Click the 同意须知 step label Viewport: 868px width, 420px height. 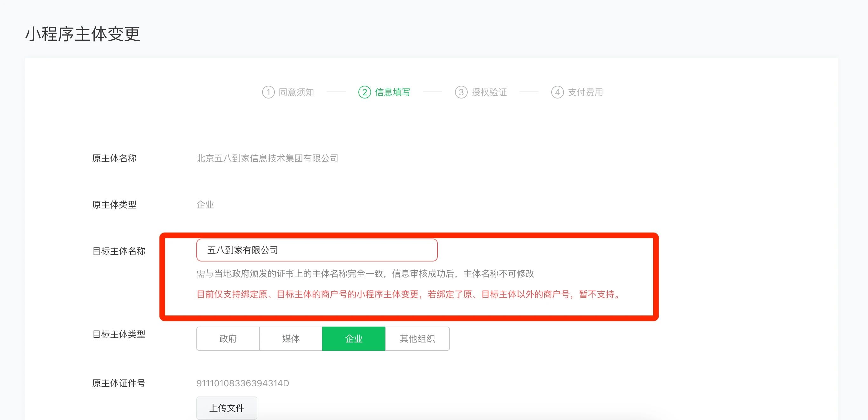pos(296,92)
